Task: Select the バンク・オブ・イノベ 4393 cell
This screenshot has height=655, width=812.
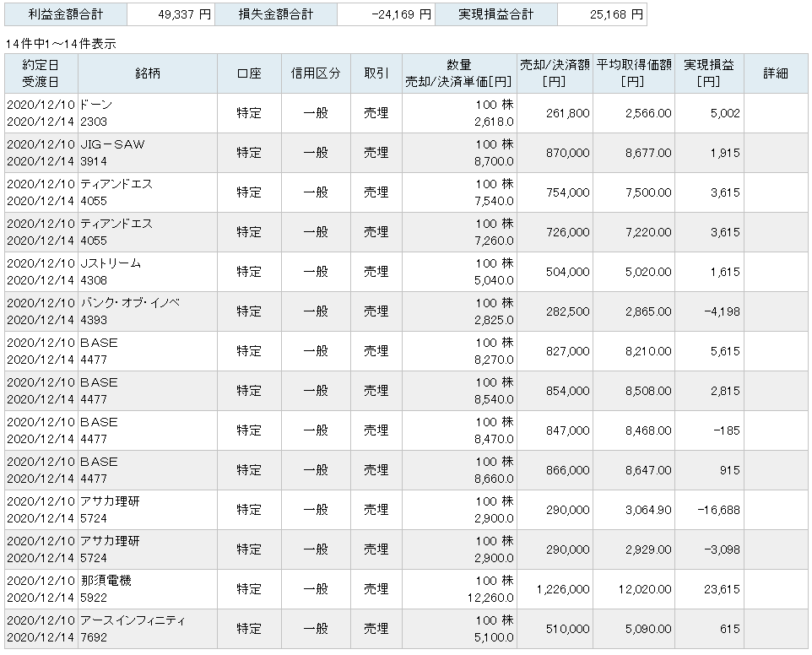Action: 148,311
